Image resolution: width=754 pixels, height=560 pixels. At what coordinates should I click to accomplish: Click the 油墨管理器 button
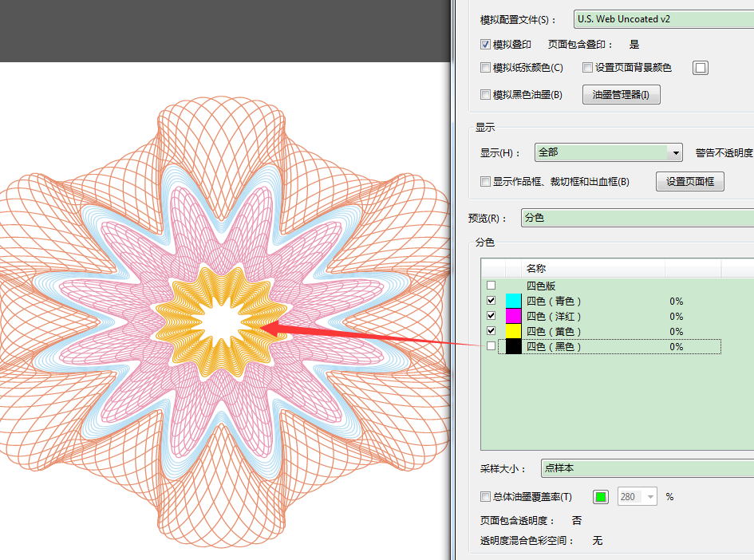pyautogui.click(x=621, y=94)
